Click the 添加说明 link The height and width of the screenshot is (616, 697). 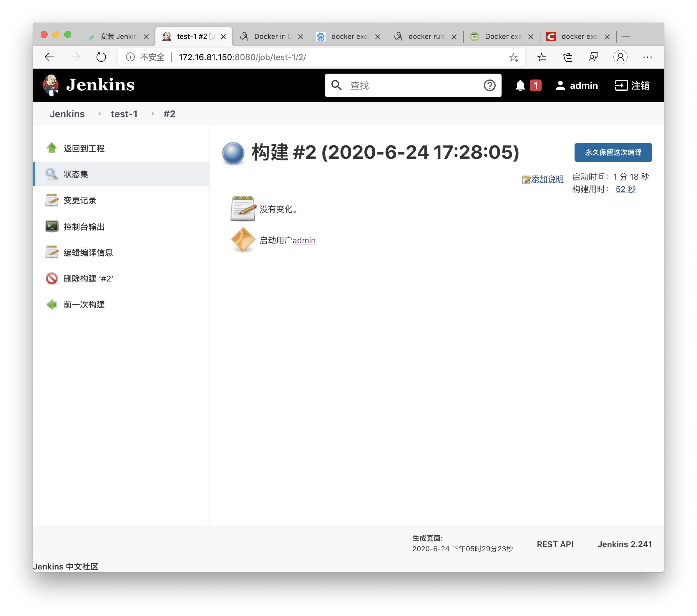(547, 179)
